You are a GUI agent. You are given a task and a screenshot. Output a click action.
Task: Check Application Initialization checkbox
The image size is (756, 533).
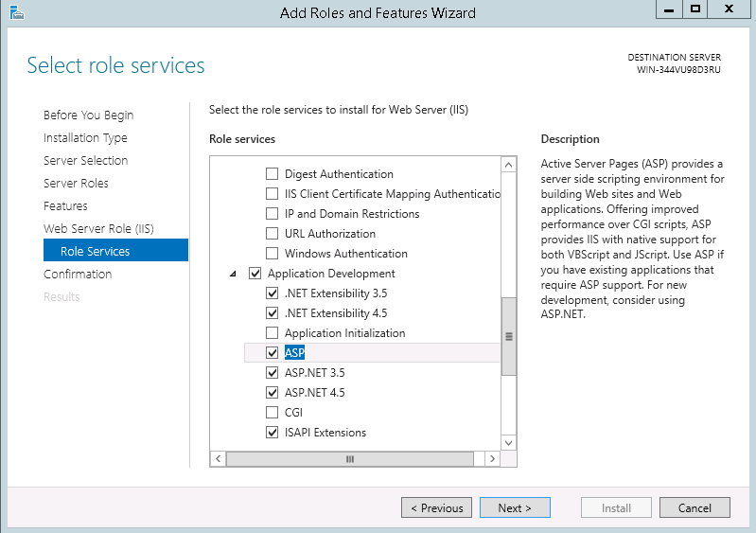272,333
